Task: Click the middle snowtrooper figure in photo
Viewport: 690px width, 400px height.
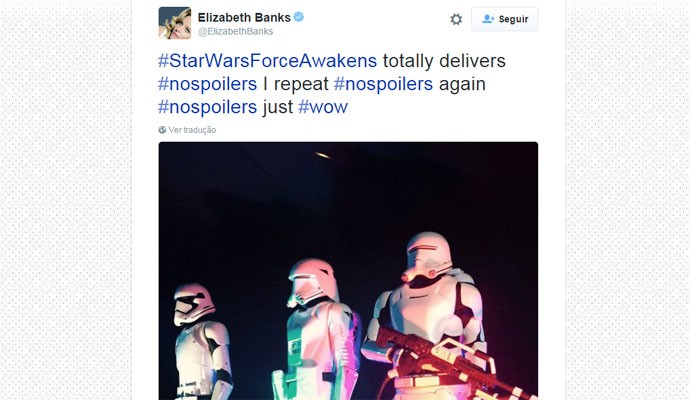Action: 317,330
